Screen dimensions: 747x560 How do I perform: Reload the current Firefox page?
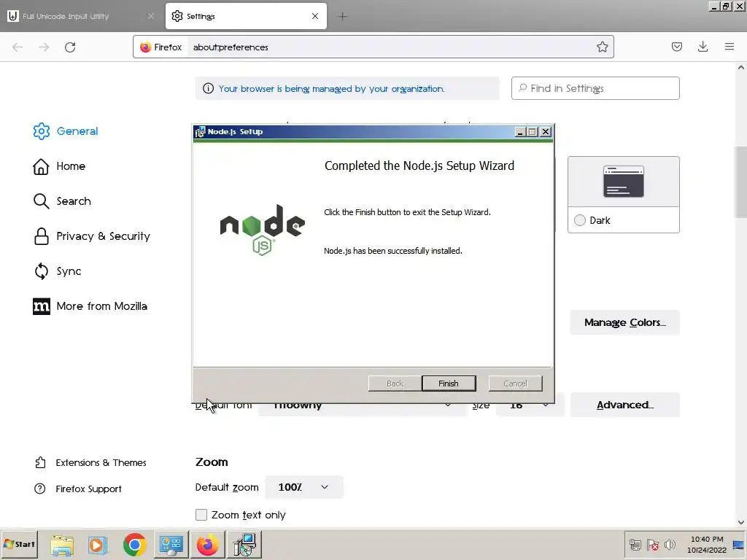pos(70,47)
